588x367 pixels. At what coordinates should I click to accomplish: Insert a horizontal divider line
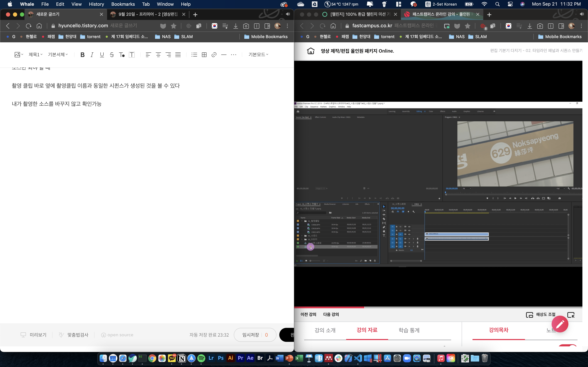[224, 55]
